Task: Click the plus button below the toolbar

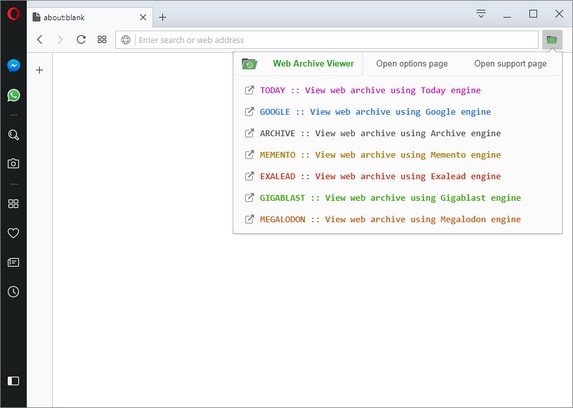Action: coord(39,70)
